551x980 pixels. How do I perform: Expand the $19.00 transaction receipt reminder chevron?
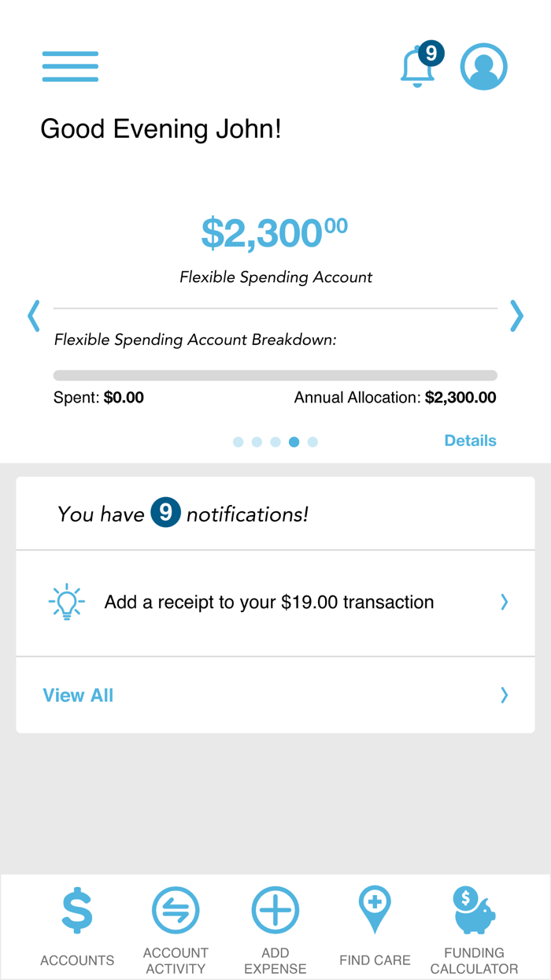(x=505, y=602)
